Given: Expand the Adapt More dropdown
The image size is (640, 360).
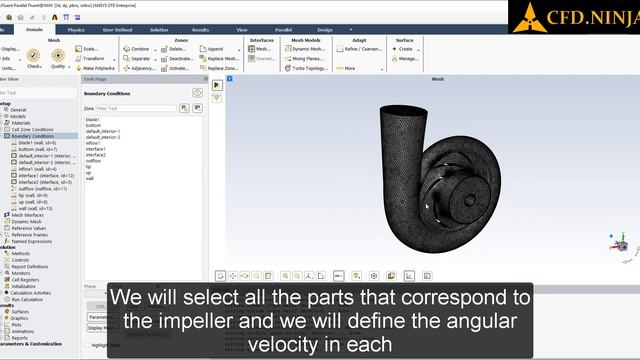Looking at the screenshot, I should 382,69.
